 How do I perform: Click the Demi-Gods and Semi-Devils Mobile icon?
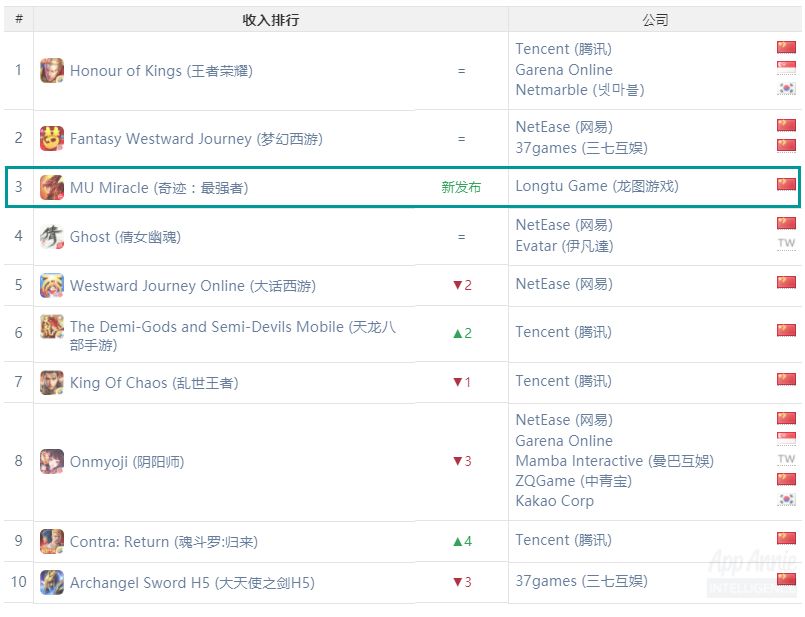tap(51, 328)
